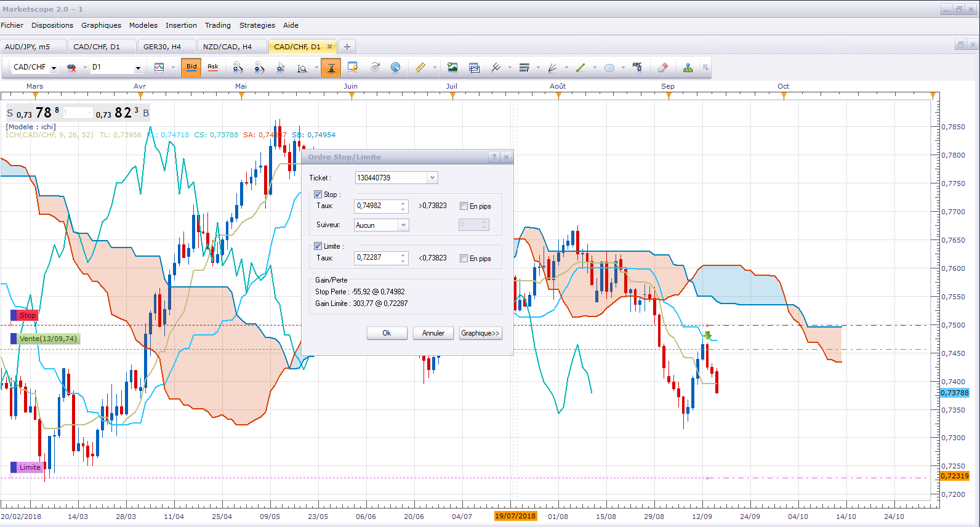Screen dimensions: 980x527
Task: Open the Trading menu
Action: point(218,25)
